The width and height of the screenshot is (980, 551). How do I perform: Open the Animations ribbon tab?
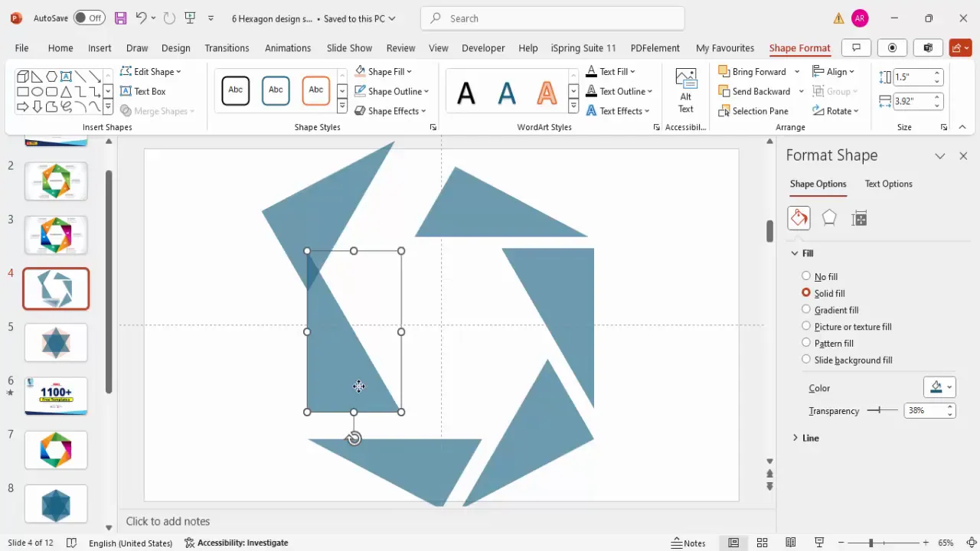pyautogui.click(x=288, y=47)
